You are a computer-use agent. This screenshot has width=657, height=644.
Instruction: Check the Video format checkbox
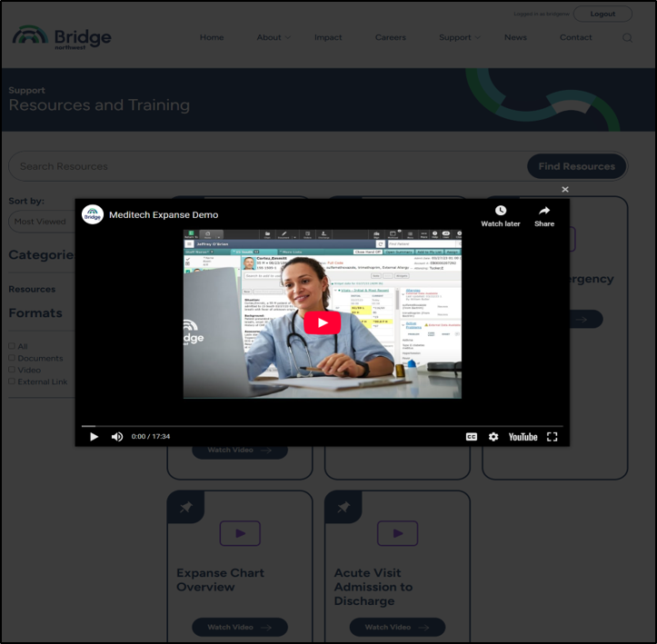pyautogui.click(x=12, y=370)
